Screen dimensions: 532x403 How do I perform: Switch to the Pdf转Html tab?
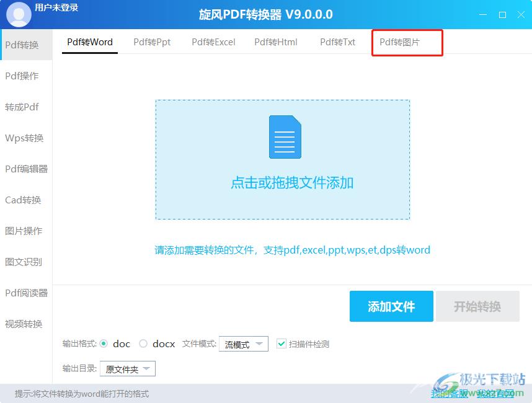(276, 42)
